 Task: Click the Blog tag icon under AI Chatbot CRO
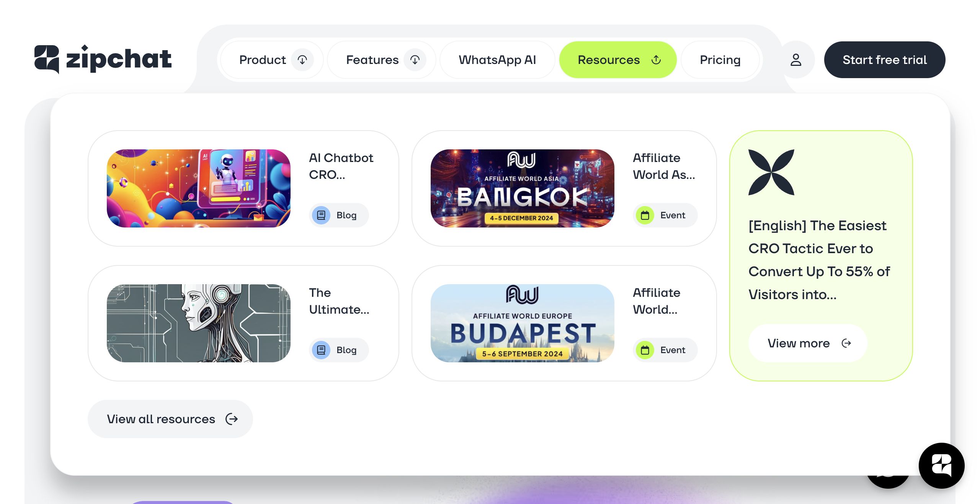coord(321,215)
